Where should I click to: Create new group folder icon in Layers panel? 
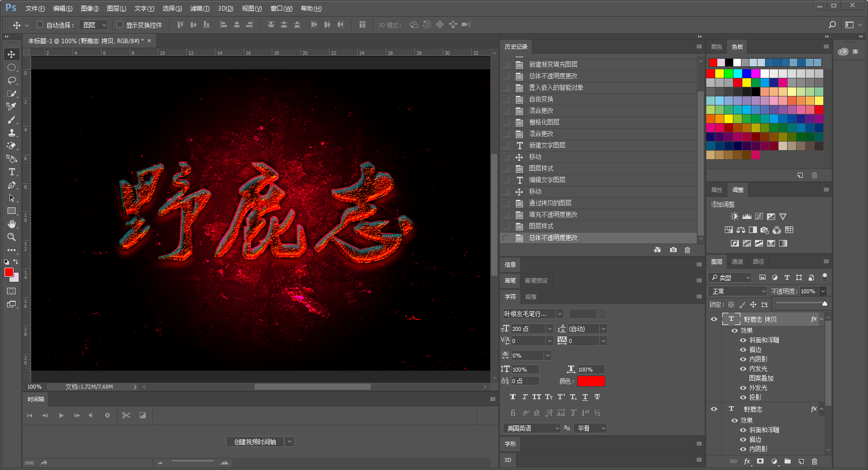coord(788,461)
